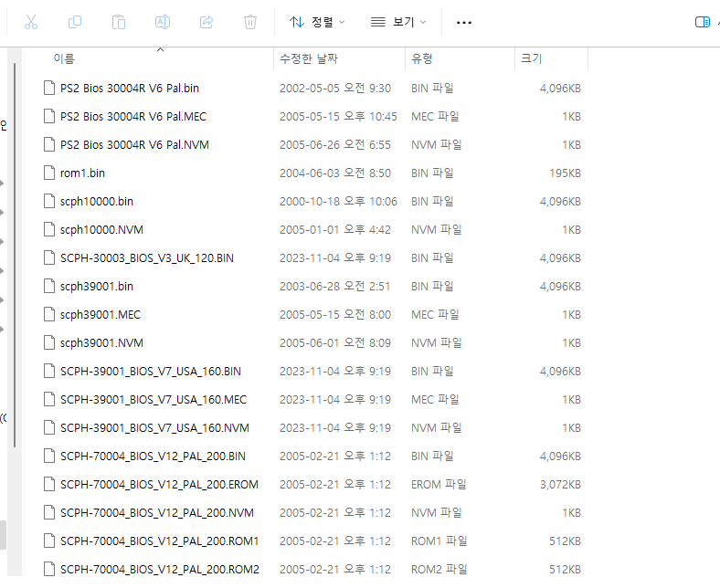Select file name SCPH-70004_BIOS_V12_PAL_200.NVM
This screenshot has width=720, height=588.
click(x=157, y=513)
